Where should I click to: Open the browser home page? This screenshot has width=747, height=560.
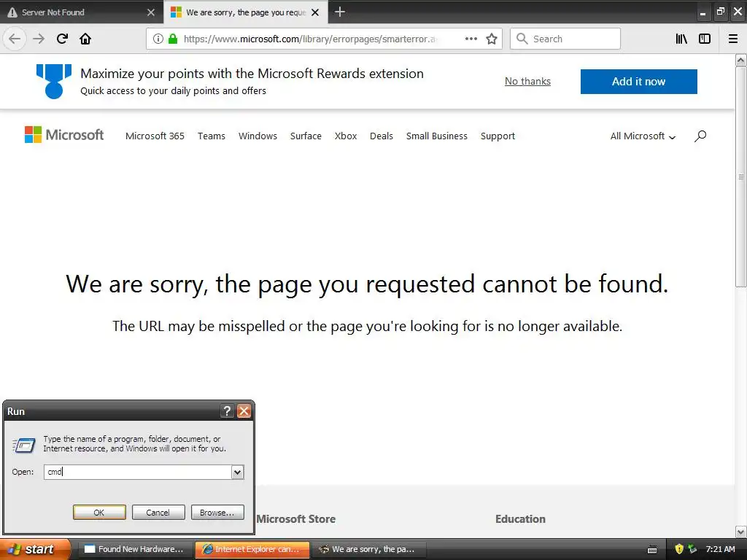(85, 39)
